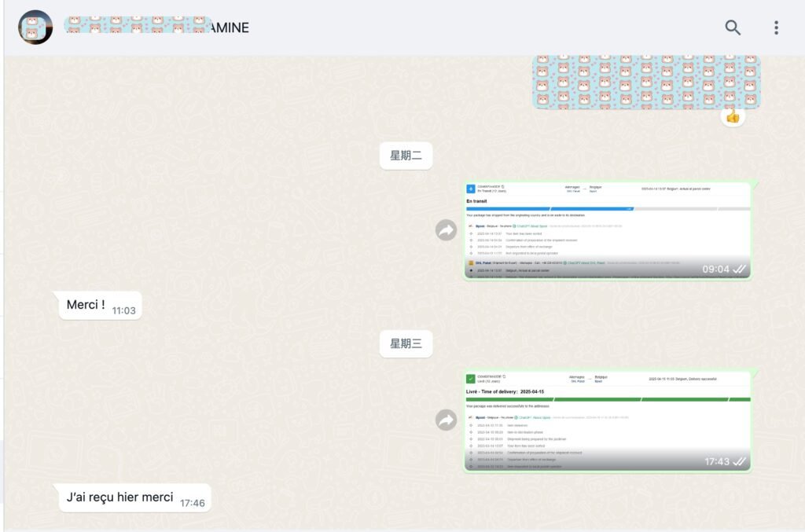
Task: Open the bear-pattern image at top
Action: [x=646, y=83]
